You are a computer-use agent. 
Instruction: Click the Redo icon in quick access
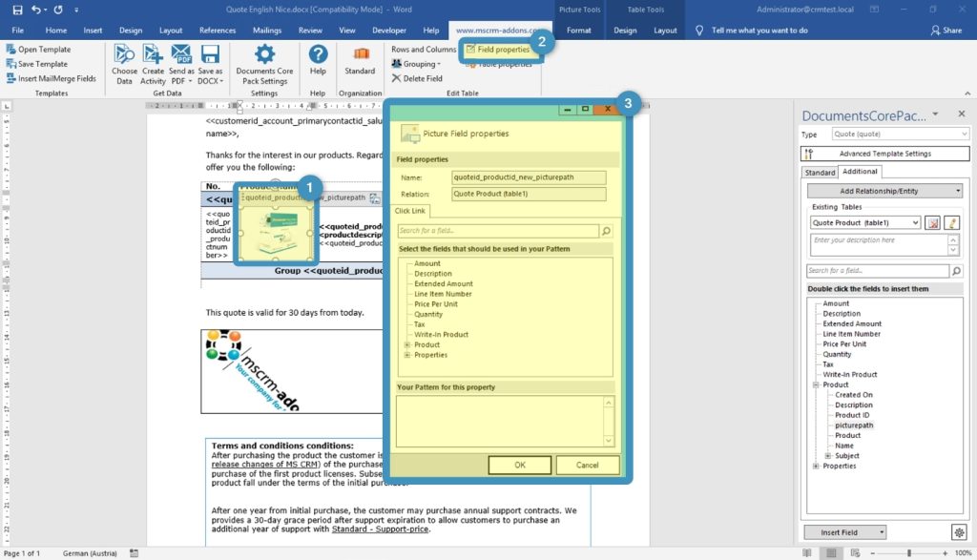(x=58, y=10)
